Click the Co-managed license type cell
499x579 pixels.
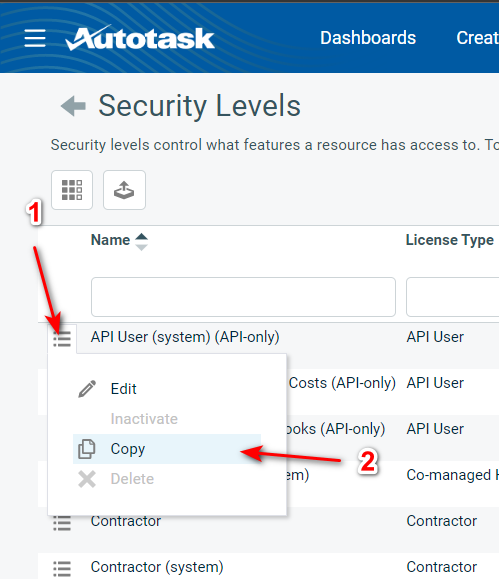pos(452,475)
